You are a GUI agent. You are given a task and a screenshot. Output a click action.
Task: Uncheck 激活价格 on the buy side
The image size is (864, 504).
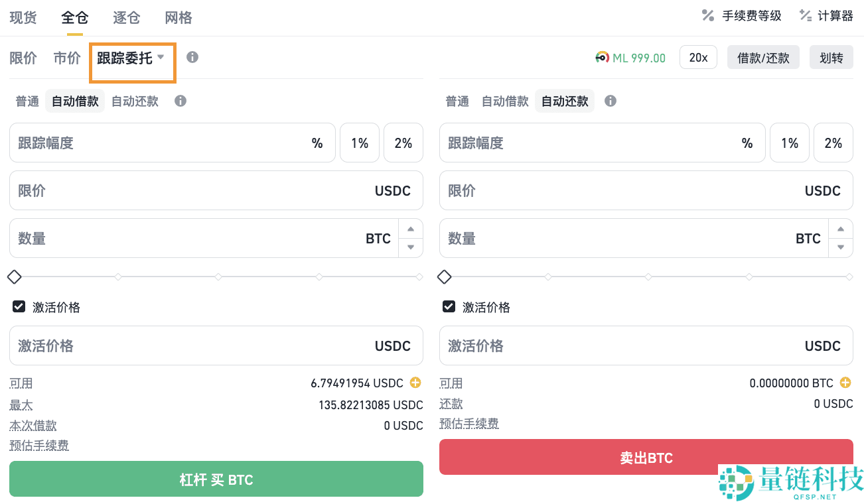coord(18,306)
